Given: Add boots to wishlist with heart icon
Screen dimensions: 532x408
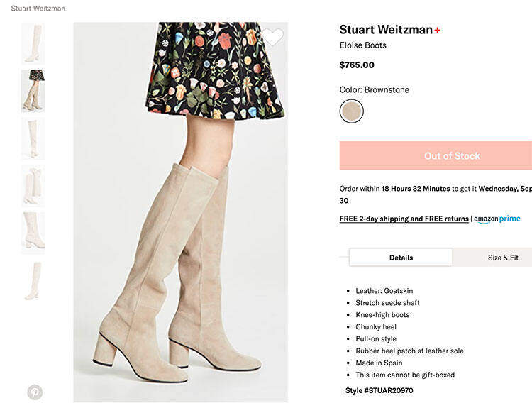Looking at the screenshot, I should pos(273,38).
